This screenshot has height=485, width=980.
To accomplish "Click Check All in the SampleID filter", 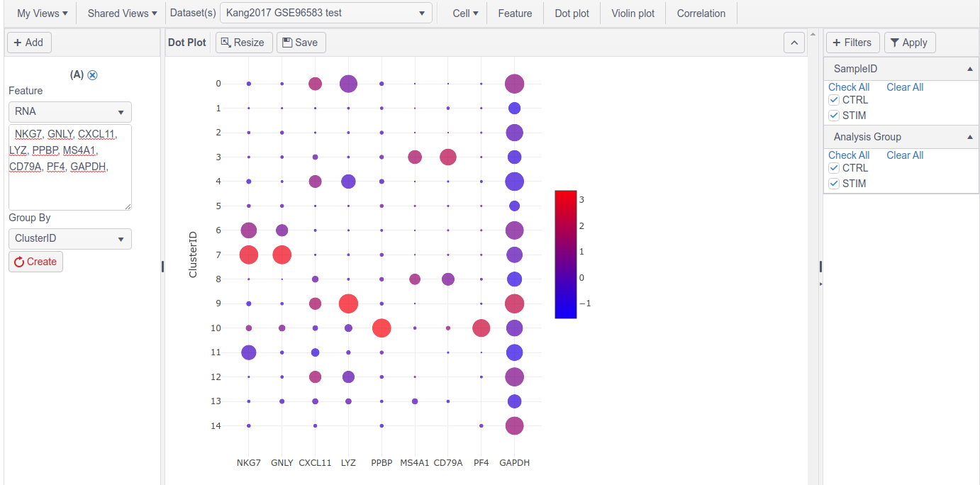I will 849,87.
